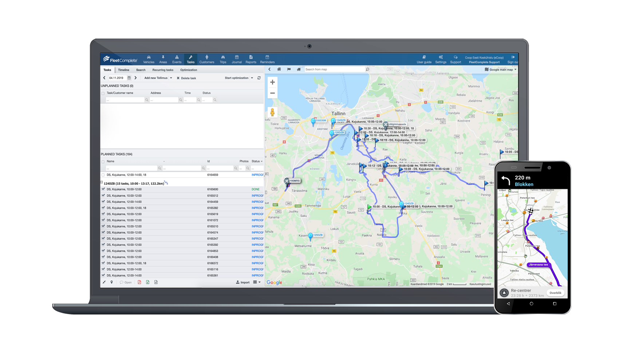Image resolution: width=619 pixels, height=364 pixels.
Task: Open the list options menu next to Import
Action: click(257, 282)
